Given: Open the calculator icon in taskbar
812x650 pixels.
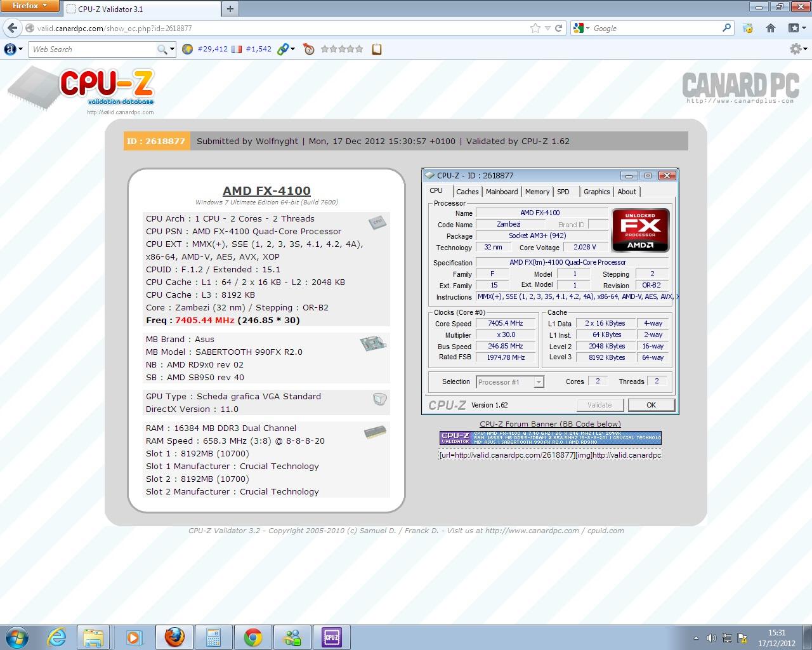Looking at the screenshot, I should pyautogui.click(x=214, y=637).
